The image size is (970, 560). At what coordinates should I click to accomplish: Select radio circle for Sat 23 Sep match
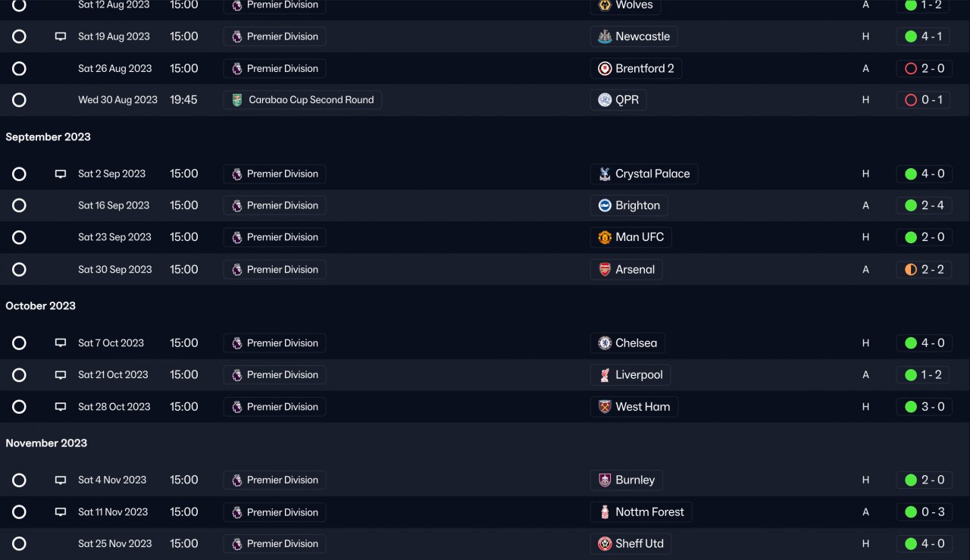19,237
